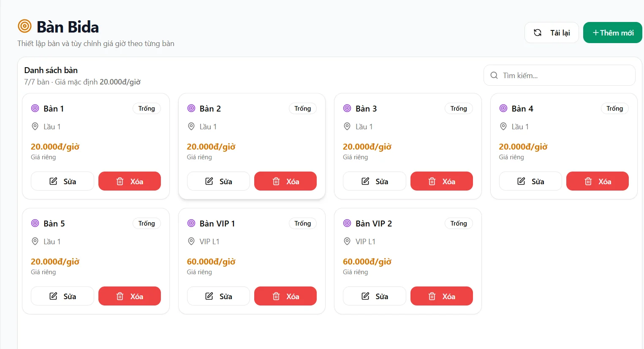Screen dimensions: 644x349
Task: Click the Trống status badge on Bàn 2
Action: pos(303,109)
